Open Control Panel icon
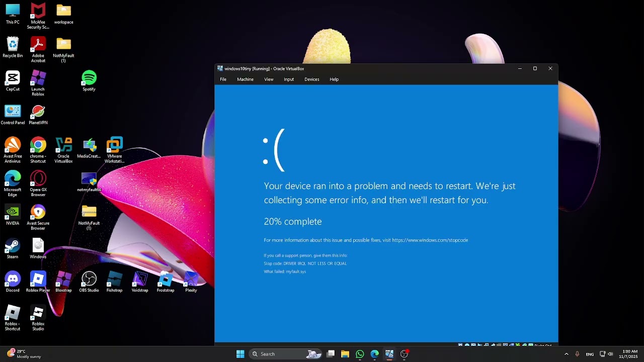 [13, 115]
